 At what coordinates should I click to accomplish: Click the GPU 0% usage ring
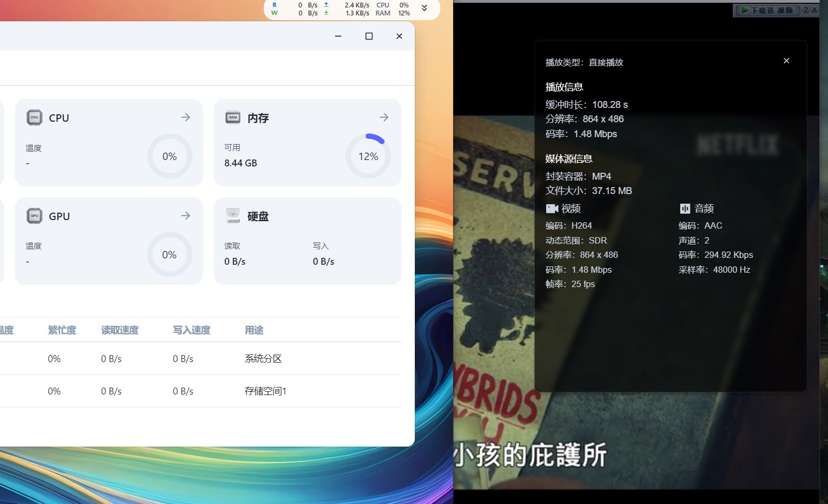coord(170,255)
